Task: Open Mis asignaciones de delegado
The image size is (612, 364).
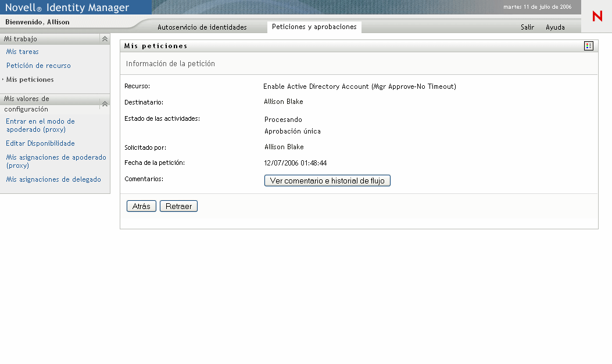Action: (53, 179)
